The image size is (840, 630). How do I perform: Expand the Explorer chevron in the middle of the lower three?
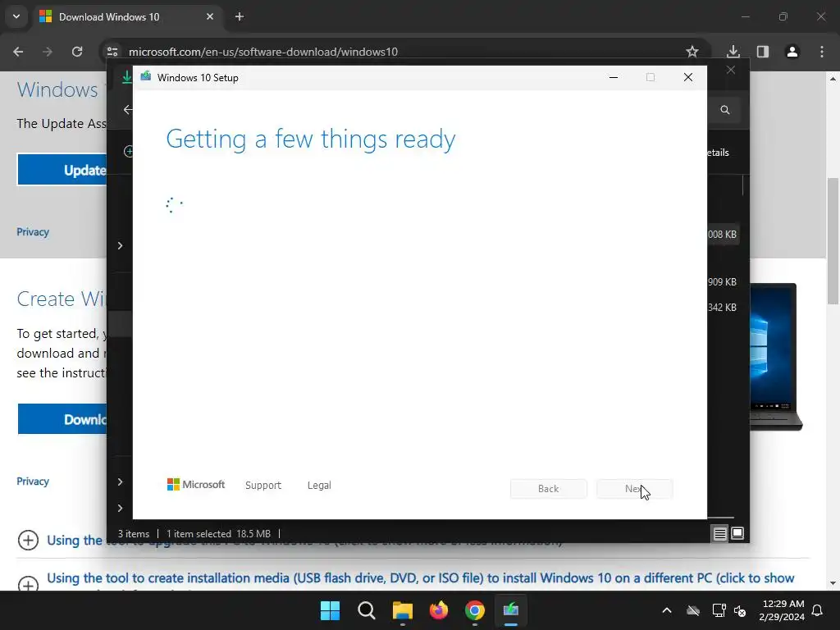(x=120, y=482)
